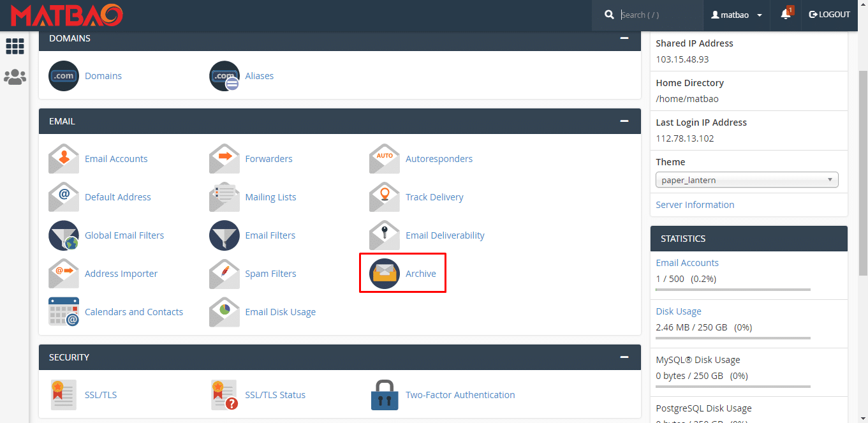Select the Forwarders icon
This screenshot has width=868, height=423.
(x=224, y=158)
